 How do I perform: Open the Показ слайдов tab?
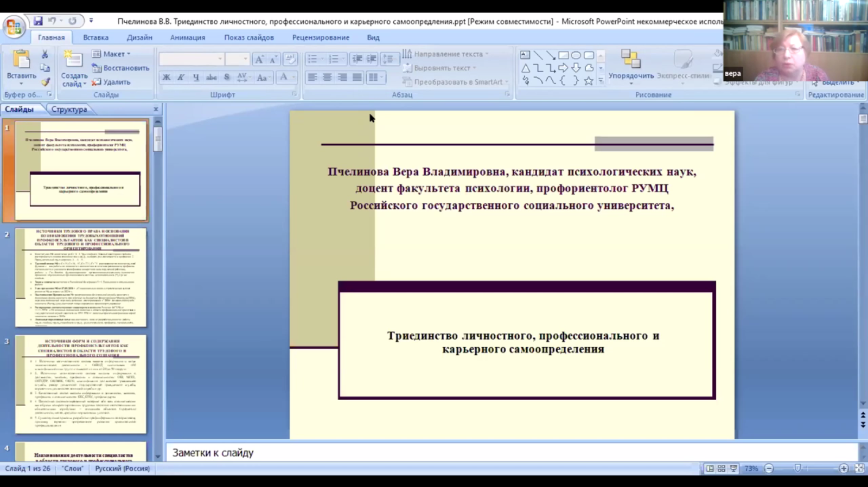point(249,37)
